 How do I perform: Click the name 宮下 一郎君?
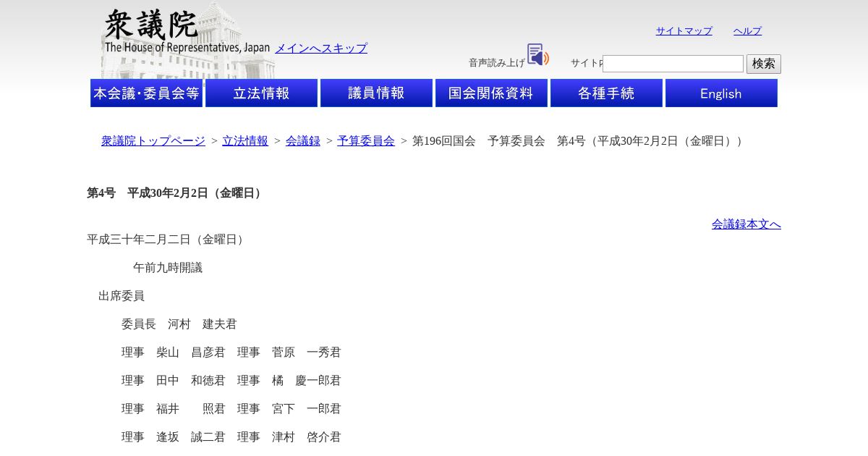[x=307, y=409]
